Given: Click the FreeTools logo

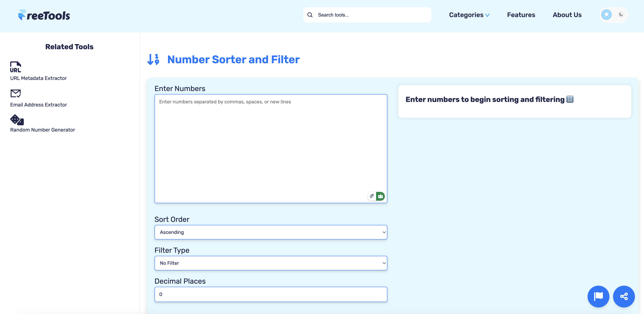Looking at the screenshot, I should click(x=44, y=15).
